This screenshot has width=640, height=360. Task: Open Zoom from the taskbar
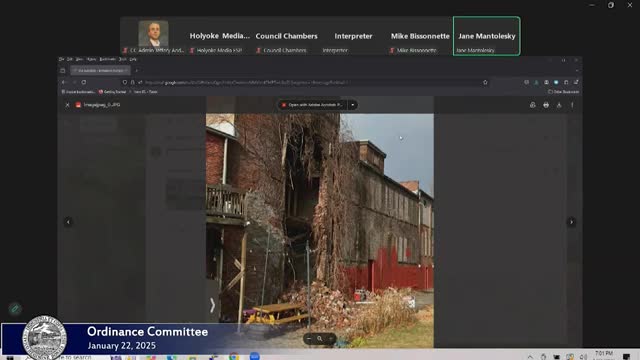(x=255, y=357)
